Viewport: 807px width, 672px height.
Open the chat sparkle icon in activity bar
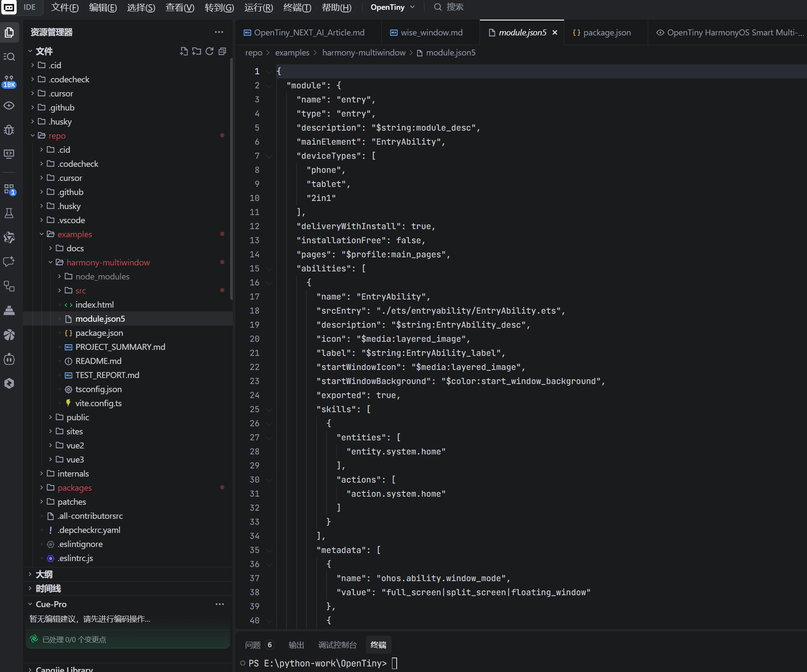(9, 262)
